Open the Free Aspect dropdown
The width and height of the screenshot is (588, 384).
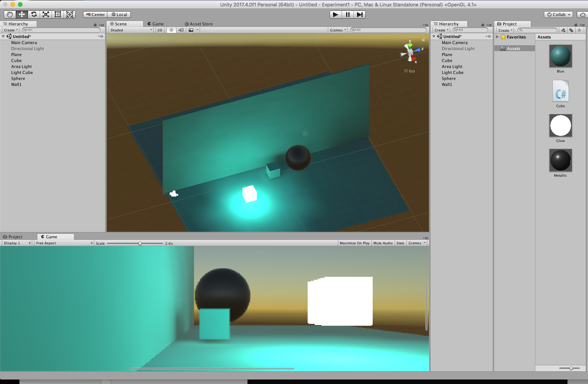(64, 243)
